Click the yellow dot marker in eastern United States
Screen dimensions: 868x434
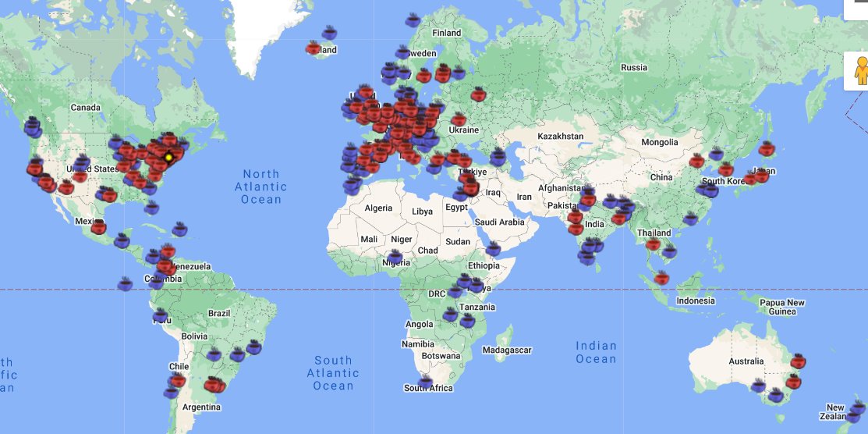point(168,158)
